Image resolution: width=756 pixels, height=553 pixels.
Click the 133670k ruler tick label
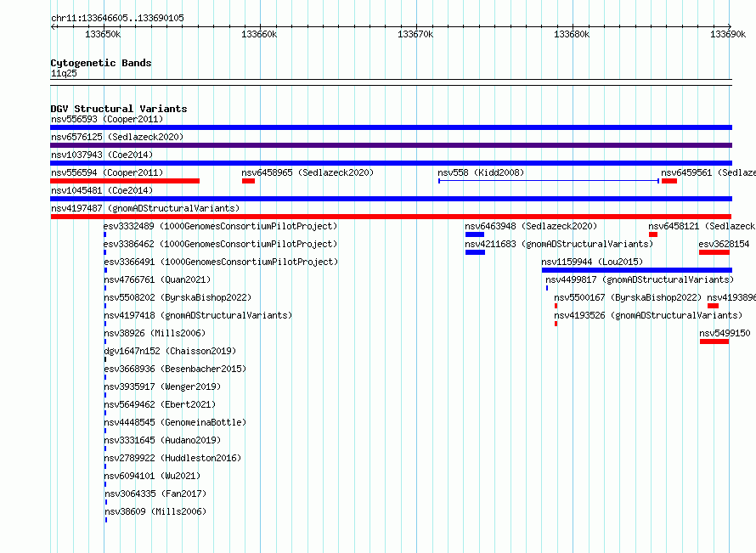point(415,34)
